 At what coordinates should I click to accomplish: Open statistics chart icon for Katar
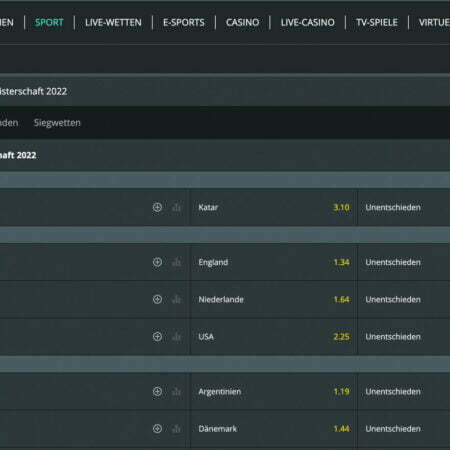177,207
